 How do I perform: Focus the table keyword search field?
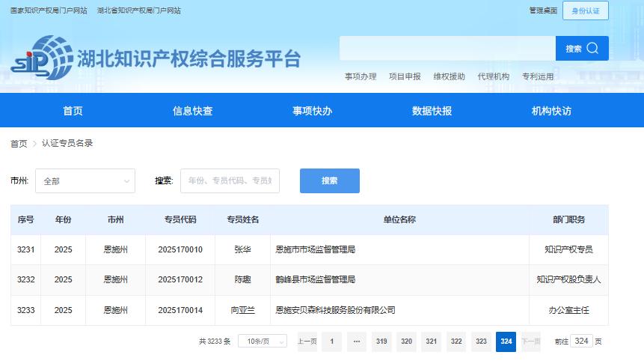(x=230, y=181)
